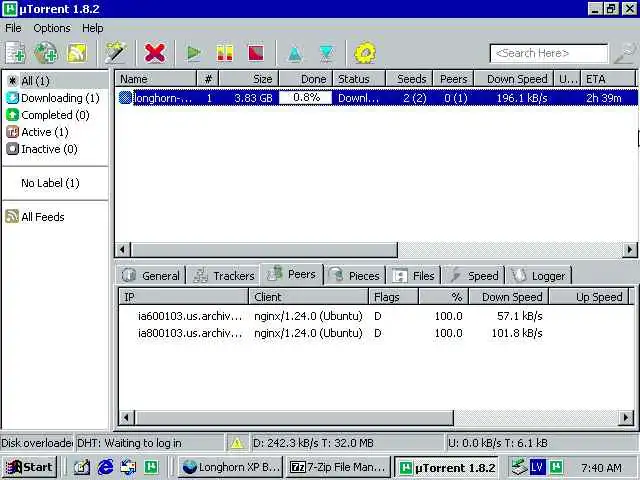Start torrent with the green play icon

193,53
